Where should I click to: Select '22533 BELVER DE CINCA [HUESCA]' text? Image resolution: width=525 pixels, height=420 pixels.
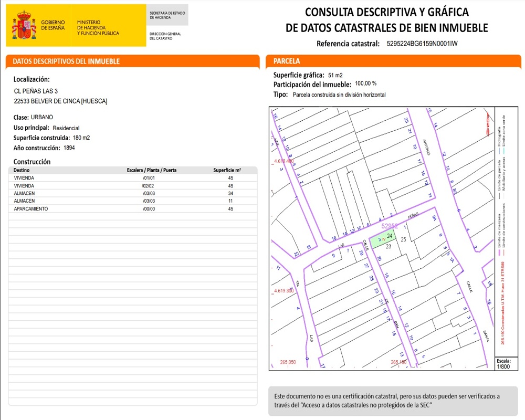(60, 101)
